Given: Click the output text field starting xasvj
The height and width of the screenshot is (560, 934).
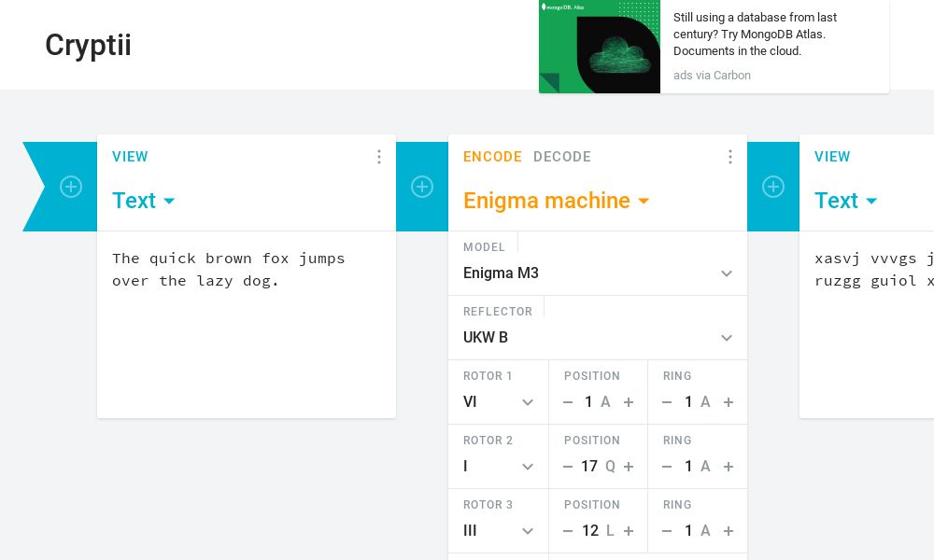Looking at the screenshot, I should (x=867, y=325).
